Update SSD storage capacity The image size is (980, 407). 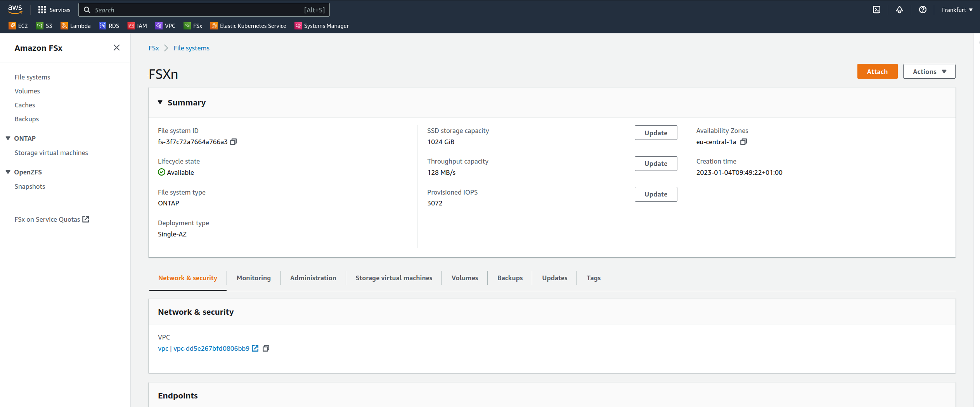[656, 133]
